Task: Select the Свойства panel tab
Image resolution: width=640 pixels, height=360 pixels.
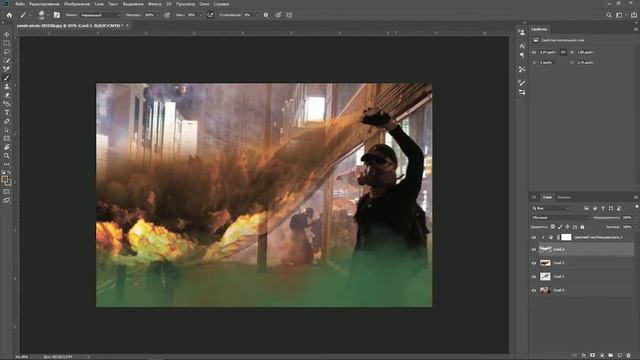Action: 539,29
